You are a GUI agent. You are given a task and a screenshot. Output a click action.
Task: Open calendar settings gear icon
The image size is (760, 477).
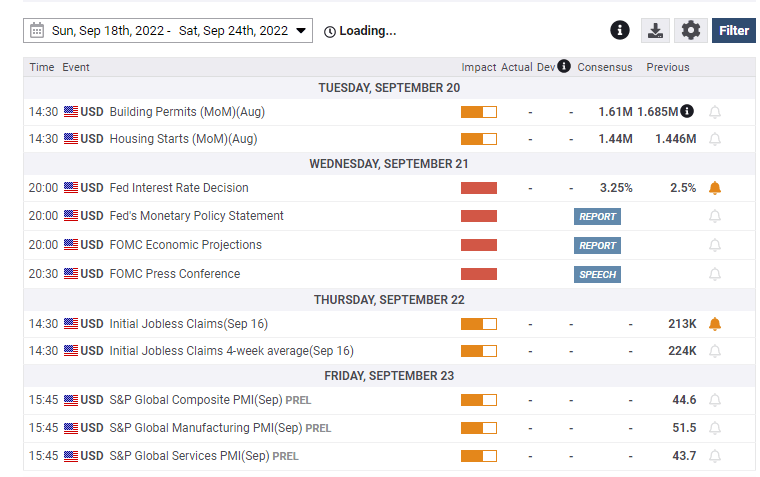click(690, 30)
